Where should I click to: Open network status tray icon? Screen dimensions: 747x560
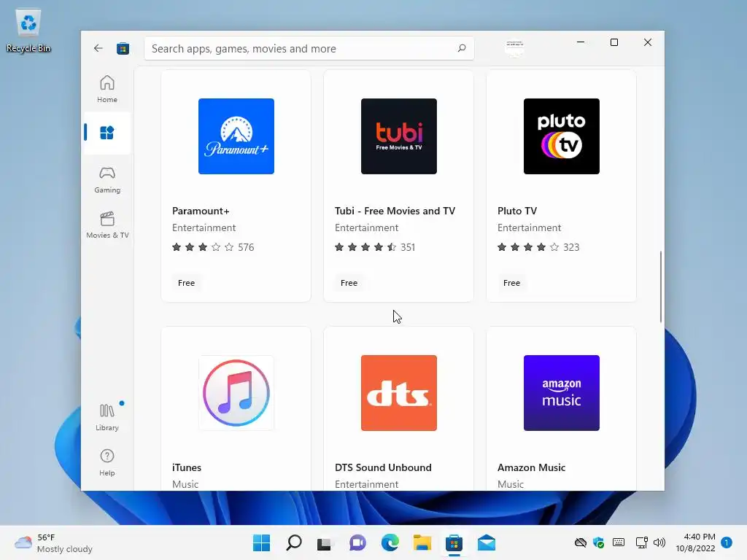coord(641,542)
